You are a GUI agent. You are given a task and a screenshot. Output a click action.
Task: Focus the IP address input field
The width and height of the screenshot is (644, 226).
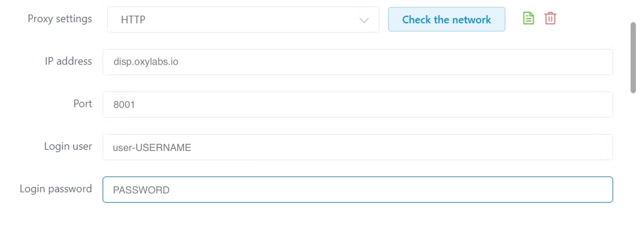click(357, 62)
